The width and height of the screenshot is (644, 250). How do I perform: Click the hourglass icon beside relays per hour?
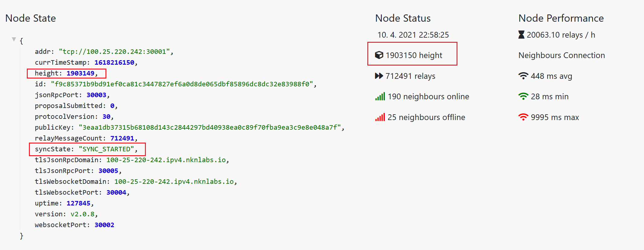click(521, 35)
